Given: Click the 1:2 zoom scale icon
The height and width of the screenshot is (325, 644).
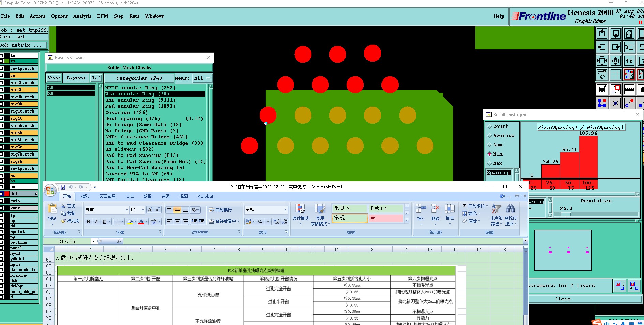Looking at the screenshot, I should (629, 61).
